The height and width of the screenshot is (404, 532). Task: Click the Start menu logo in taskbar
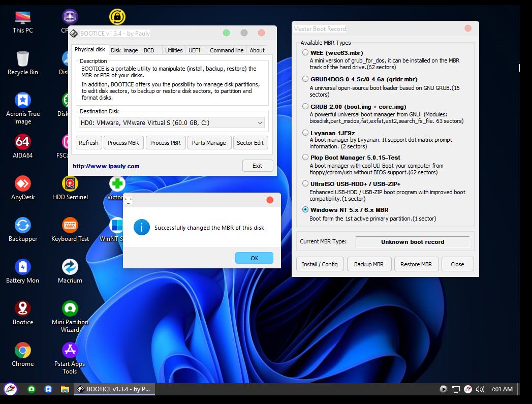click(11, 389)
